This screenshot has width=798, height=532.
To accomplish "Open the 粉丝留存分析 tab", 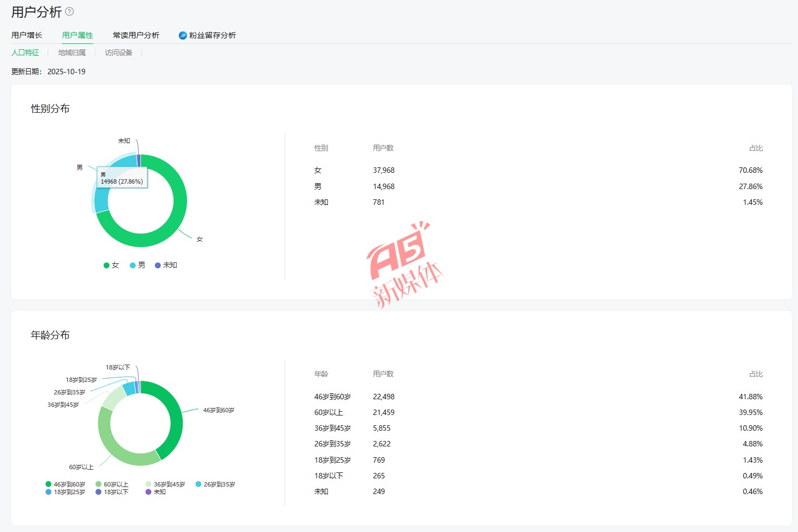I will [x=212, y=35].
